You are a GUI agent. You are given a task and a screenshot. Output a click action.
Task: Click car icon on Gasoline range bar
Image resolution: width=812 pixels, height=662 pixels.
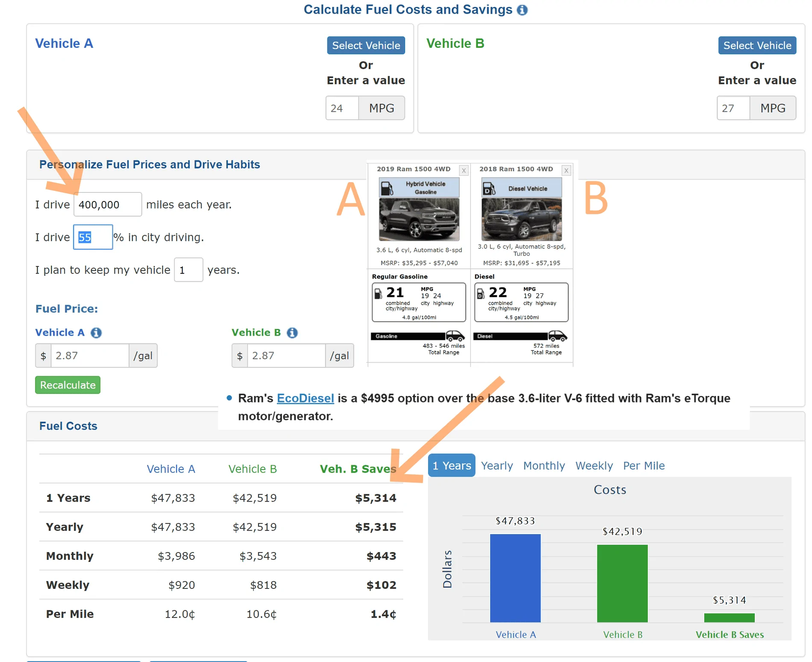click(455, 336)
